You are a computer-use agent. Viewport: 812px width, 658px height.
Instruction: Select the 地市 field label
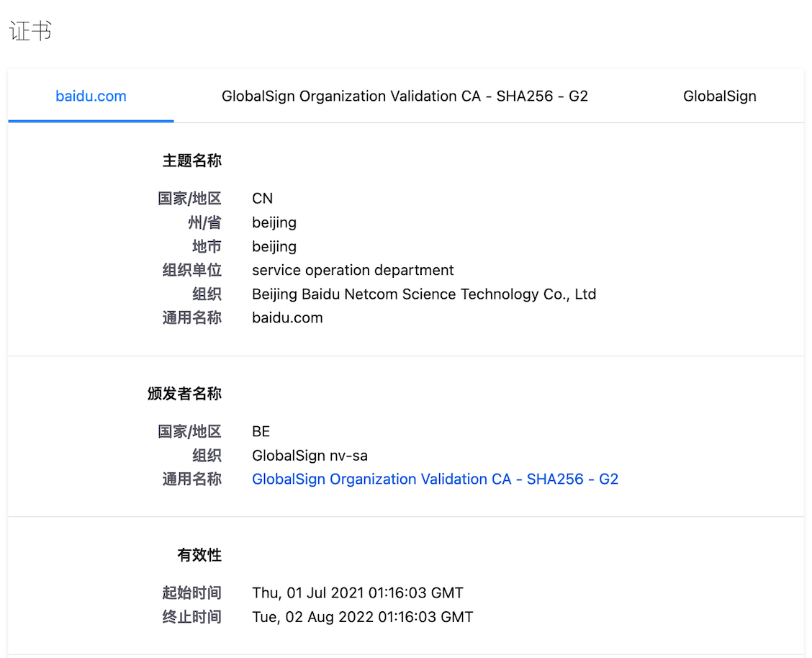tap(207, 246)
